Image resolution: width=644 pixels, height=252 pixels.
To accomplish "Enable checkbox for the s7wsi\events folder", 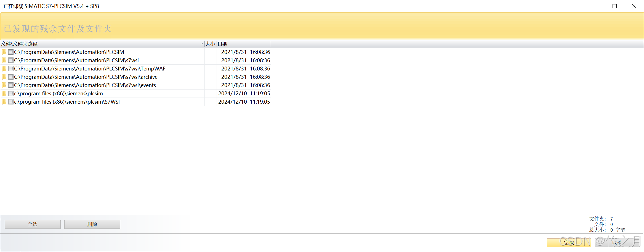I will [x=11, y=85].
